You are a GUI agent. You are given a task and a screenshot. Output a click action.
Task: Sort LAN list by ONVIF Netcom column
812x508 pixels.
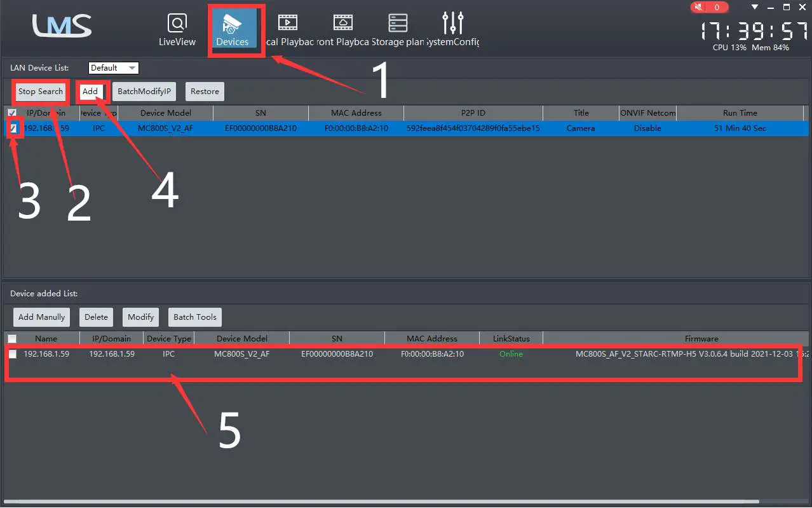[648, 113]
